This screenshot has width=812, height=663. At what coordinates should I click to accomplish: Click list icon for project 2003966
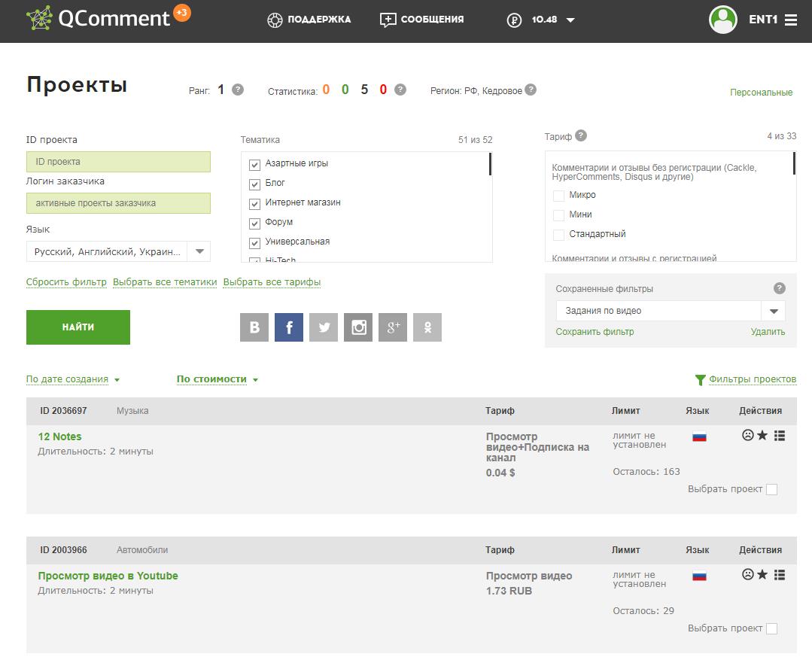780,574
